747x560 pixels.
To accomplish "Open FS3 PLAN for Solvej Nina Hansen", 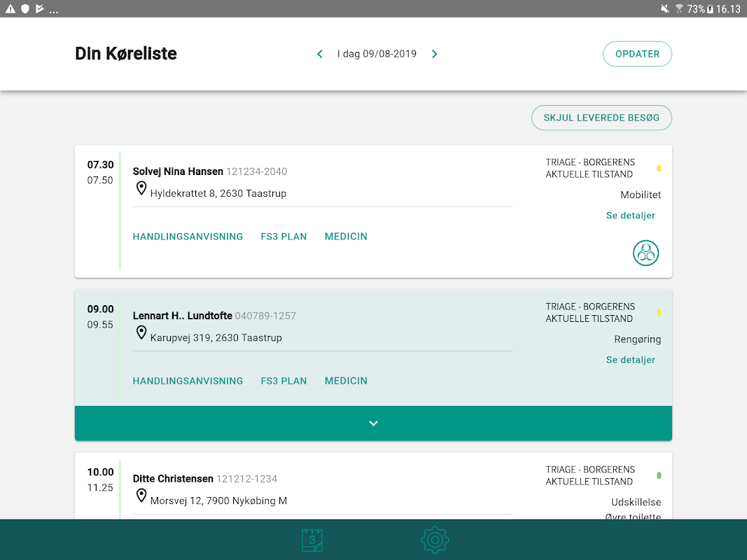I will (x=284, y=237).
